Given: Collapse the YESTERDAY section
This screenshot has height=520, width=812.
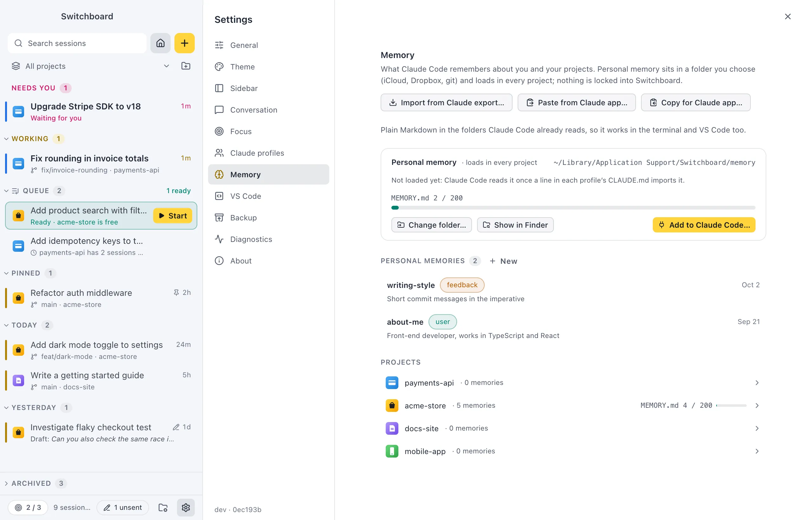Looking at the screenshot, I should tap(6, 407).
